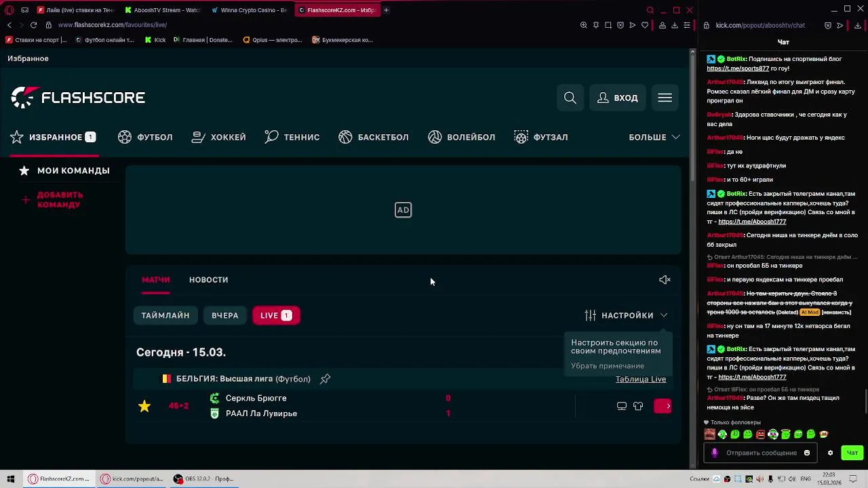868x488 pixels.
Task: Open a new browser tab
Action: pos(386,10)
